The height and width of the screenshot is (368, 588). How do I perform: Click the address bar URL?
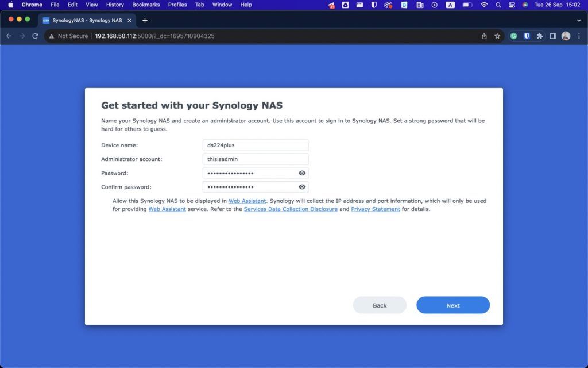point(154,36)
